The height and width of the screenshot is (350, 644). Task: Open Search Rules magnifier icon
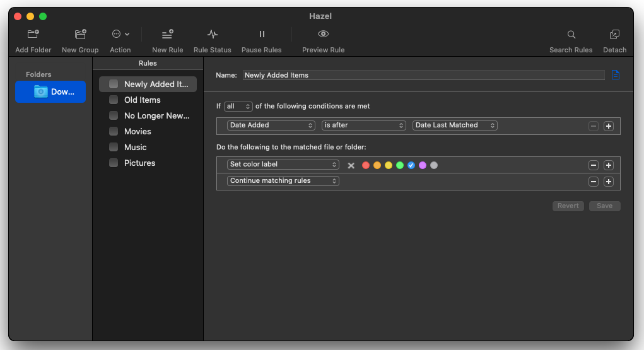click(x=571, y=34)
